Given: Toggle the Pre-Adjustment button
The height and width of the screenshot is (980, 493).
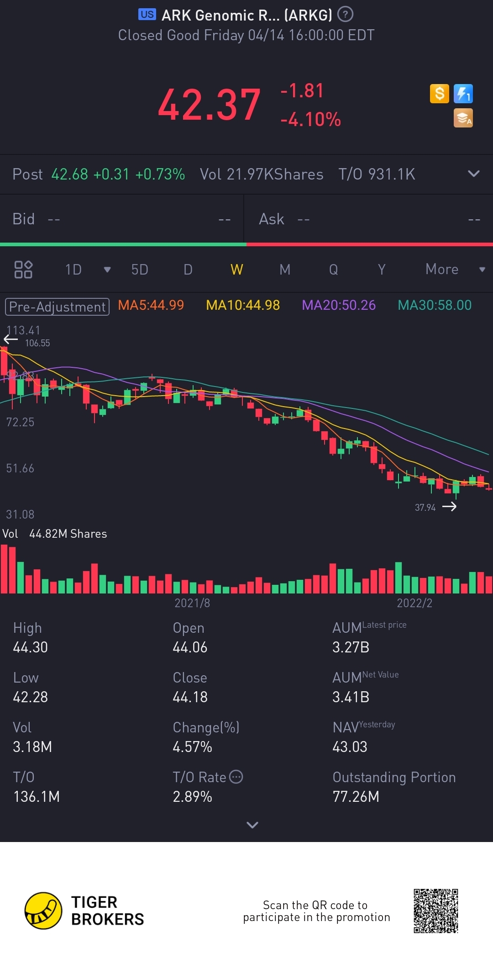Looking at the screenshot, I should click(57, 307).
